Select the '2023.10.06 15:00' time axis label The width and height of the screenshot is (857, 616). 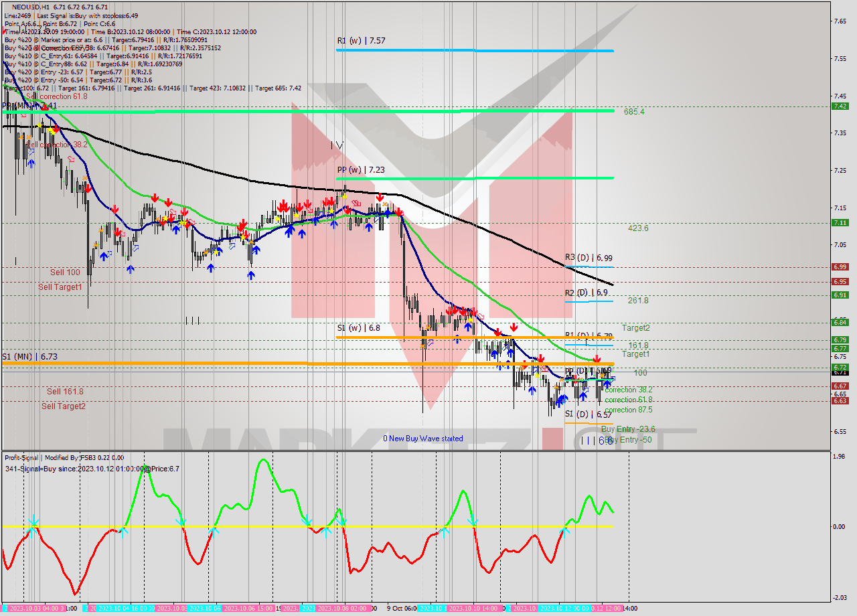(x=248, y=609)
